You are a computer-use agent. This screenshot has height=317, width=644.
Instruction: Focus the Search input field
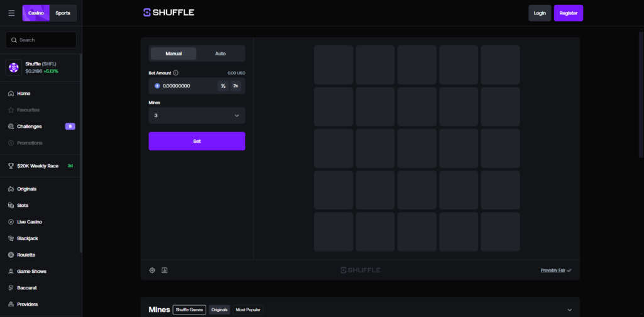41,40
